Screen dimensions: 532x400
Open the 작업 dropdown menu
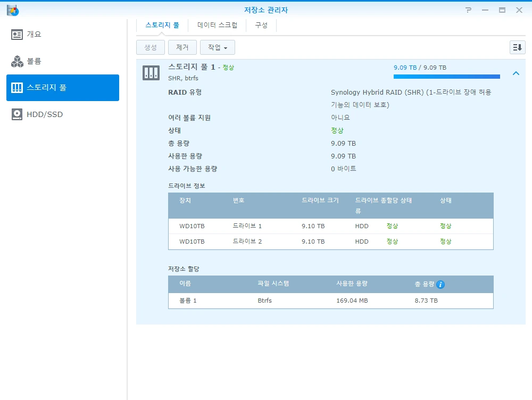(218, 47)
